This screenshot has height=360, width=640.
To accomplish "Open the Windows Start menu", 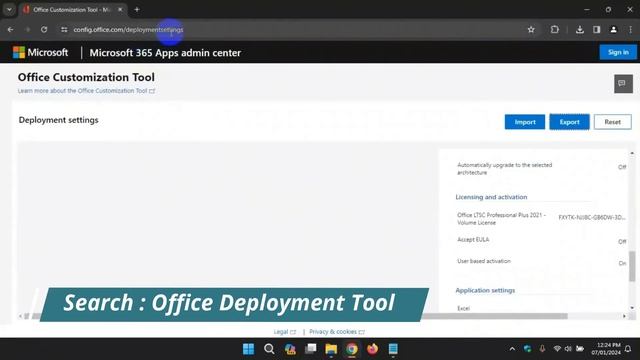I will click(x=248, y=349).
